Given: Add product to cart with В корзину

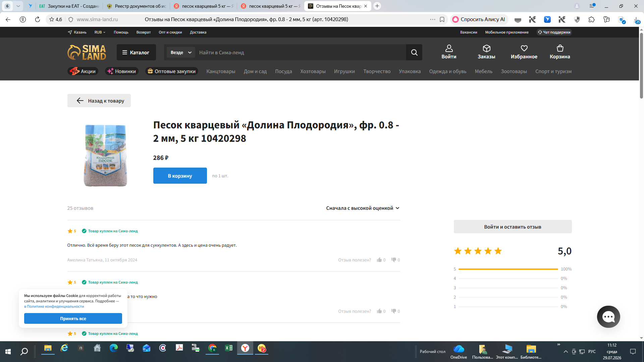Looking at the screenshot, I should coord(180,176).
